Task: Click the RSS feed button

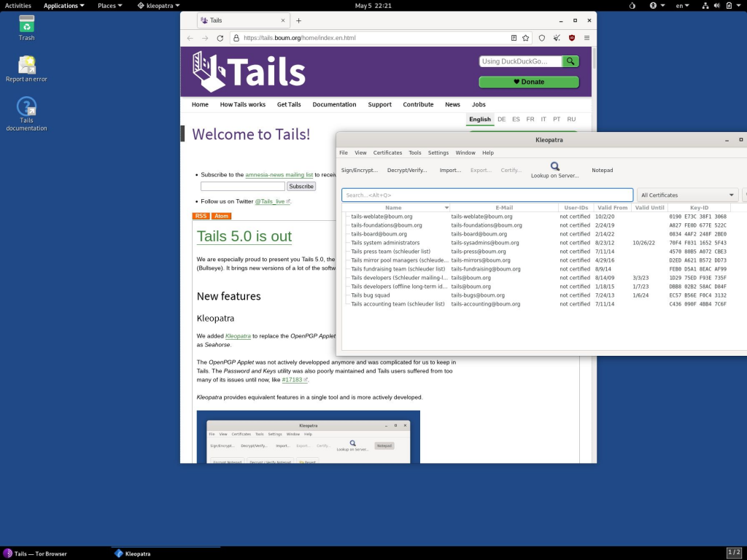Action: coord(201,216)
